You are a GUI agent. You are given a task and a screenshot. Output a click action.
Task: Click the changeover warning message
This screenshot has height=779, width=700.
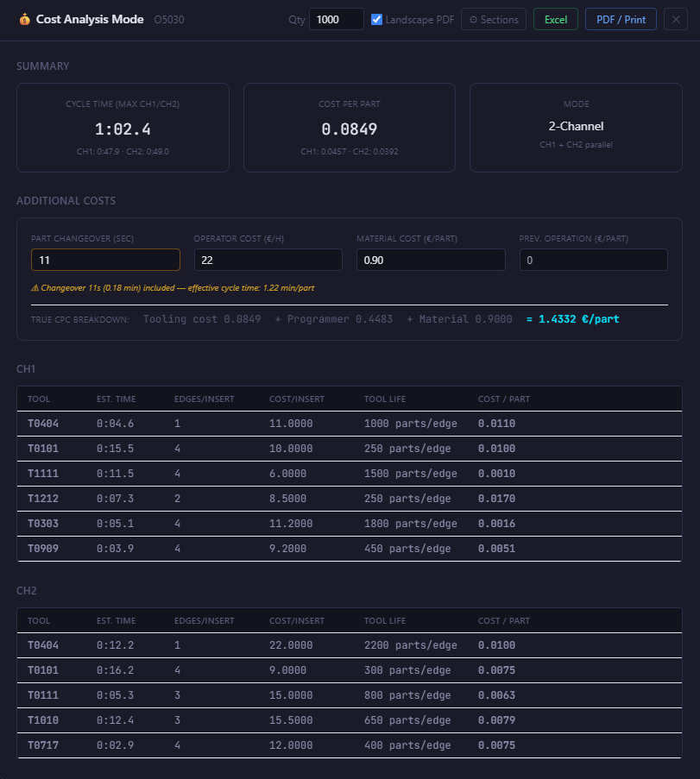tap(173, 287)
